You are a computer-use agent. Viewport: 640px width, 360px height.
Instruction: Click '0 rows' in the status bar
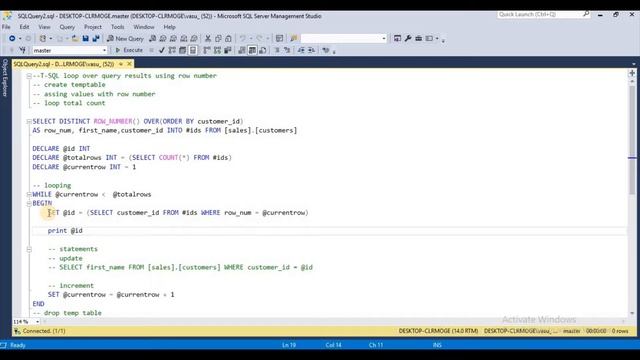620,331
